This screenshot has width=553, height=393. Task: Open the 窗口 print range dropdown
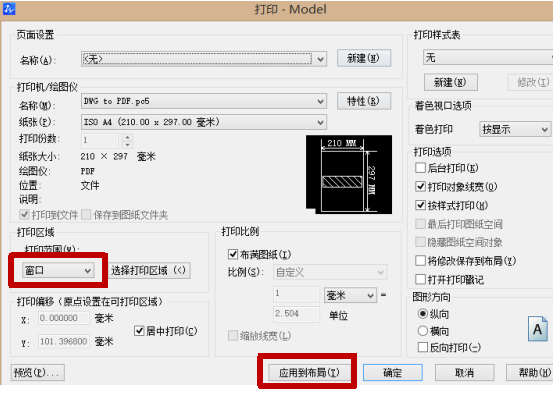(x=58, y=271)
